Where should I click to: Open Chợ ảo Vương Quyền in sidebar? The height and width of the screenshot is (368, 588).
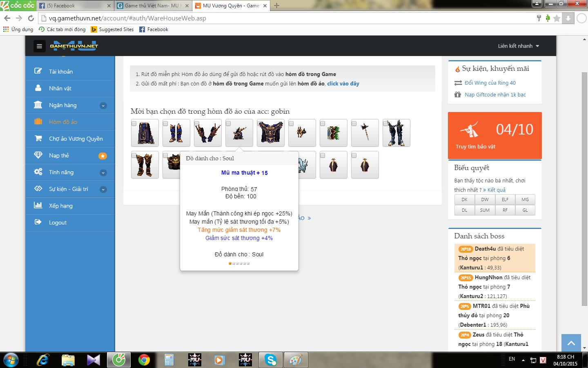70,139
